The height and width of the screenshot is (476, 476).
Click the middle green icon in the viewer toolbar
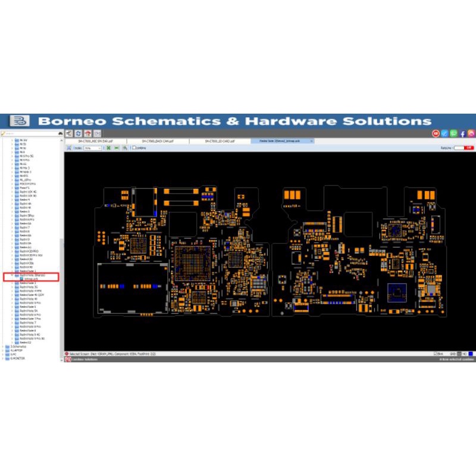pyautogui.click(x=117, y=148)
